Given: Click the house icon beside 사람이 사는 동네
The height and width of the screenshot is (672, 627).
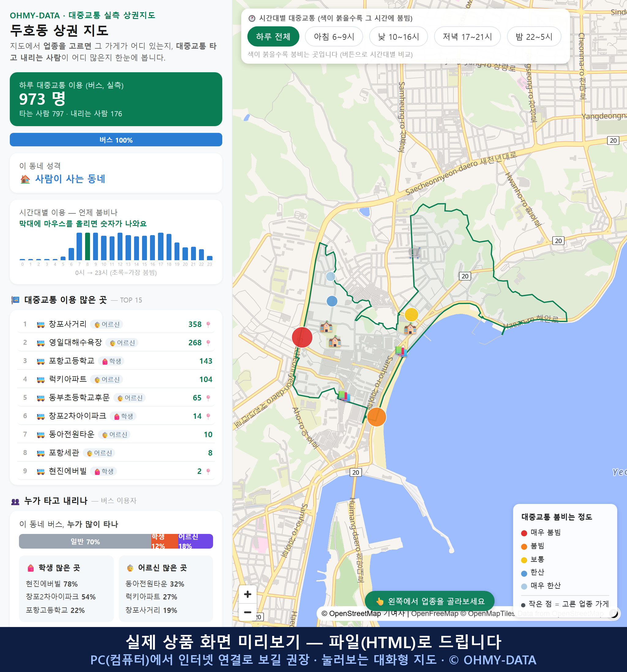Looking at the screenshot, I should (x=25, y=179).
